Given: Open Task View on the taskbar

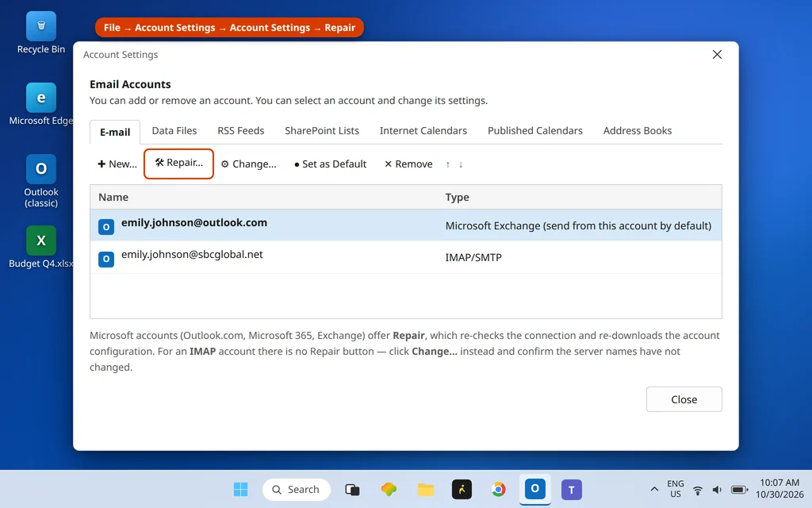Looking at the screenshot, I should [352, 489].
